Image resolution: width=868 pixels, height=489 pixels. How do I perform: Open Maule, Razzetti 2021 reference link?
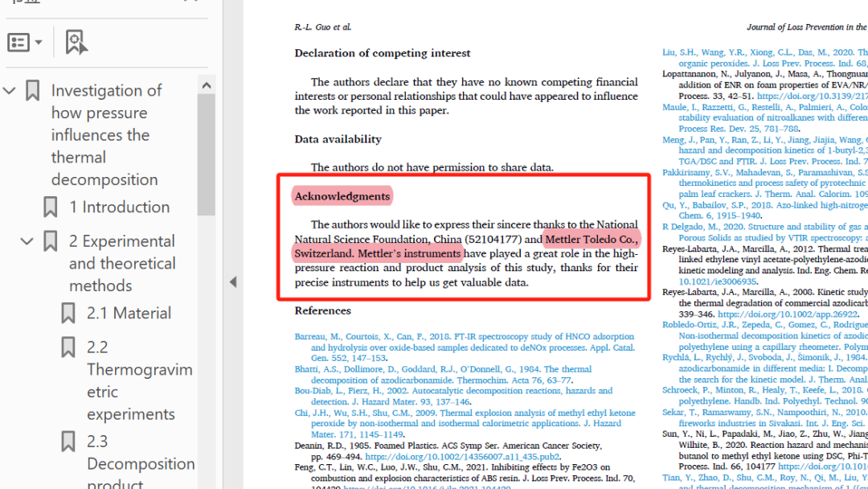(765, 117)
